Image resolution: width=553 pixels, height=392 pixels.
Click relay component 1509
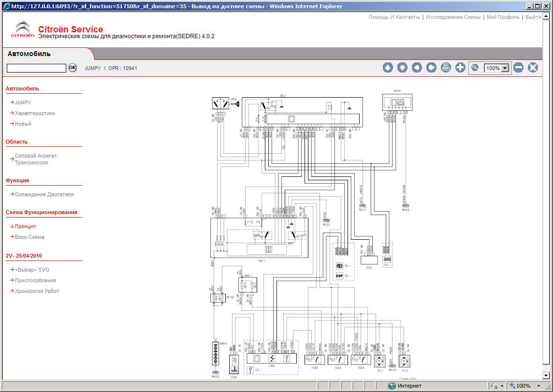click(x=361, y=360)
